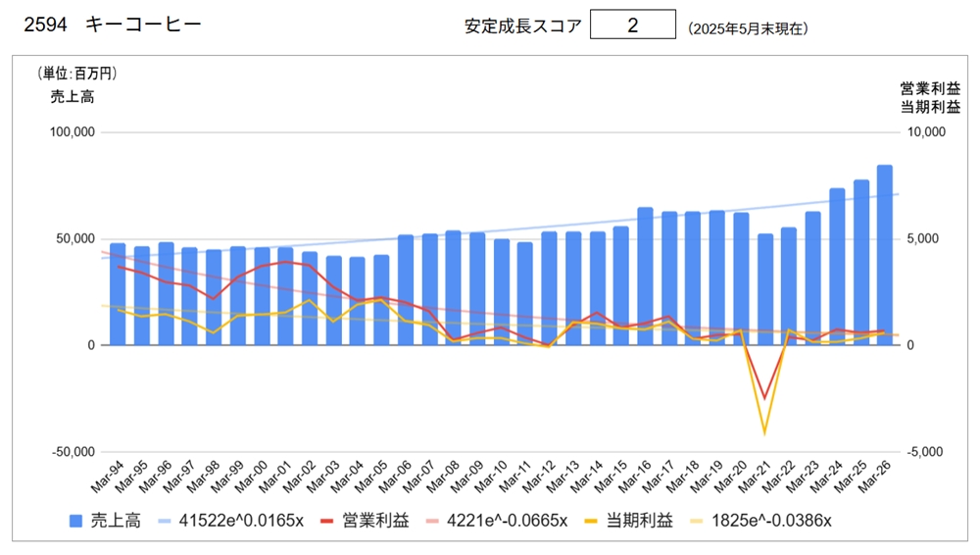Click the Mar-26 sales bar
This screenshot has width=980, height=555.
(884, 255)
